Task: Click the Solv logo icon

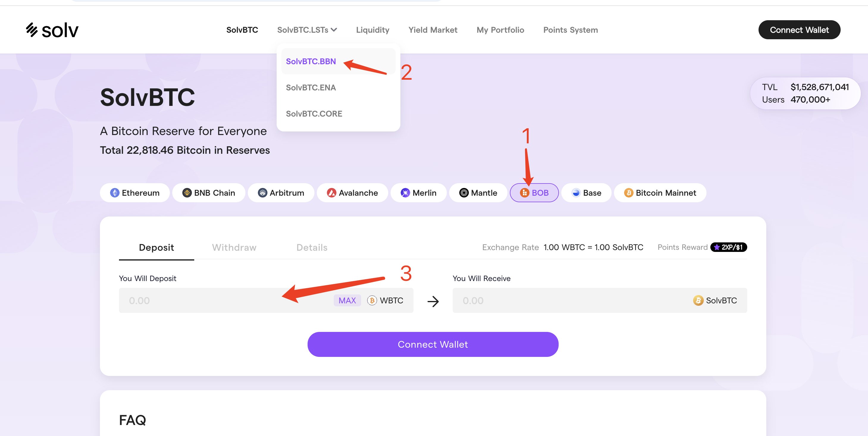Action: (32, 30)
